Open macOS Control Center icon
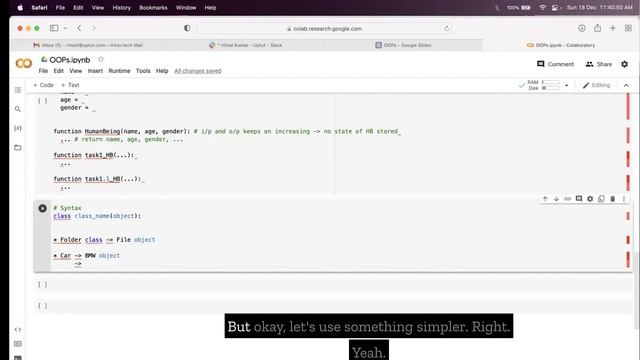This screenshot has width=640, height=360. [x=555, y=7]
